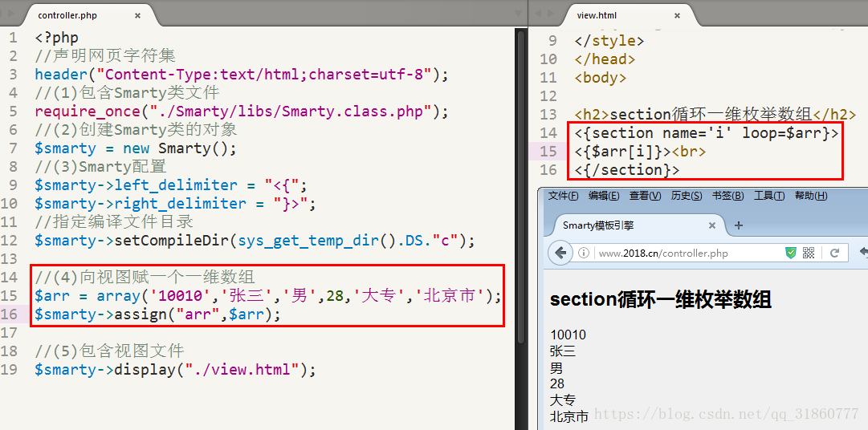Screen dimensions: 868x430
Task: Click the comment //(1)包含Smarty类文件
Action: [x=127, y=92]
